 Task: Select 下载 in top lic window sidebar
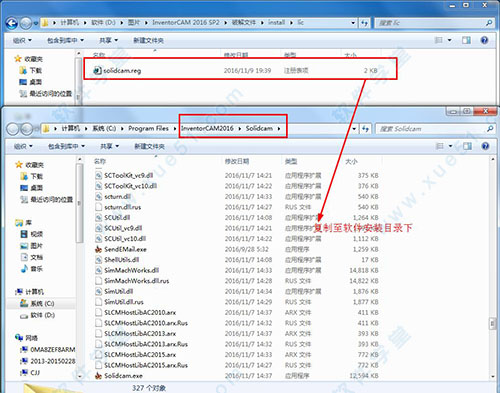click(x=30, y=70)
